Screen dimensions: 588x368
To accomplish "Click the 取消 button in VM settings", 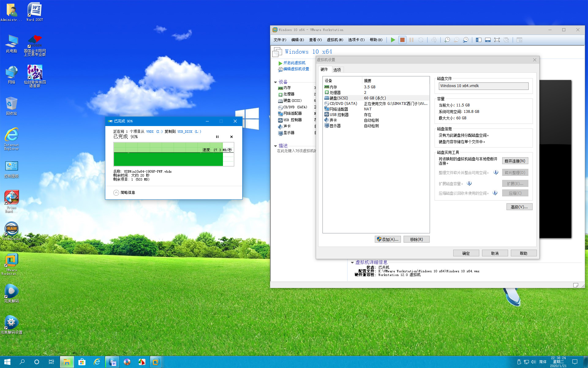I will pos(495,253).
